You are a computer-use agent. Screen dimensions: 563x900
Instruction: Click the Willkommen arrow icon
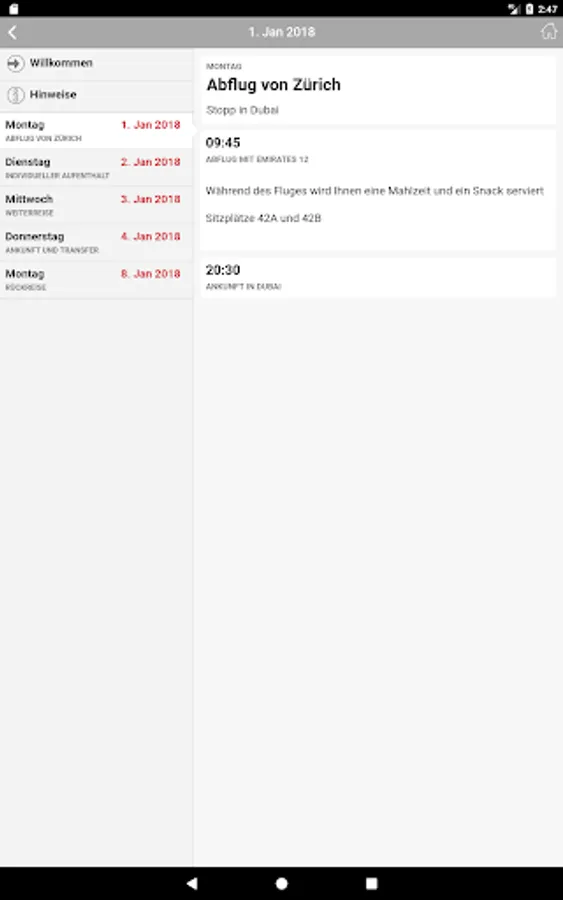[15, 63]
